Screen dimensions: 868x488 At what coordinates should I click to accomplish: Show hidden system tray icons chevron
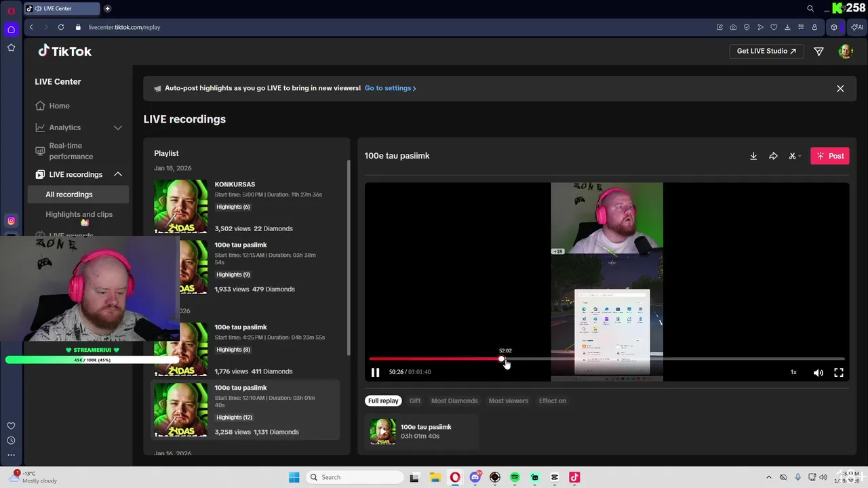768,477
